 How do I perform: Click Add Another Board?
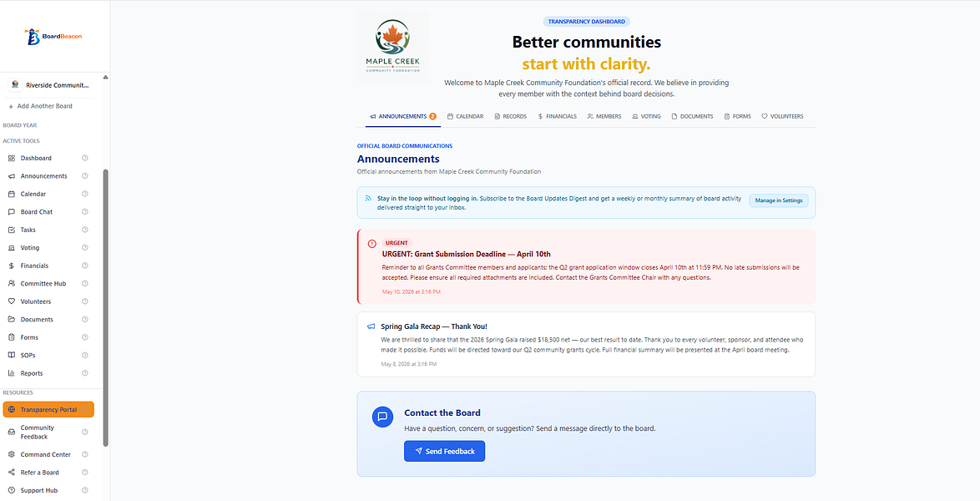[41, 106]
